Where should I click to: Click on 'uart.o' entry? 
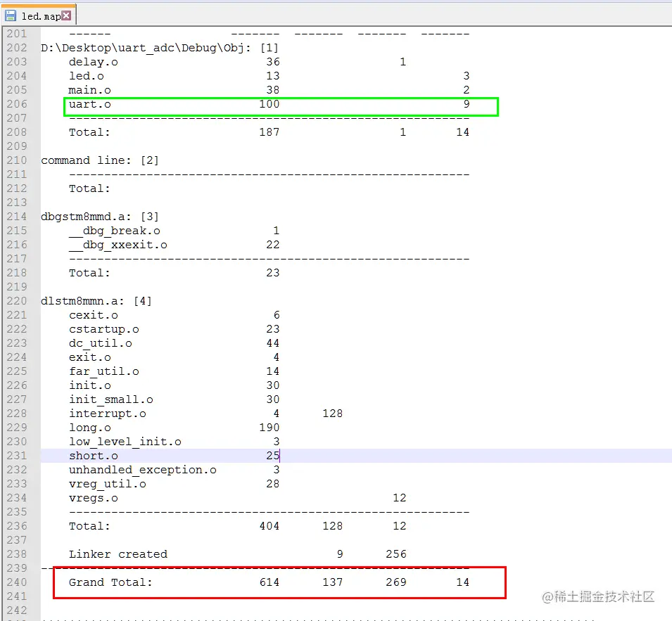click(x=89, y=104)
